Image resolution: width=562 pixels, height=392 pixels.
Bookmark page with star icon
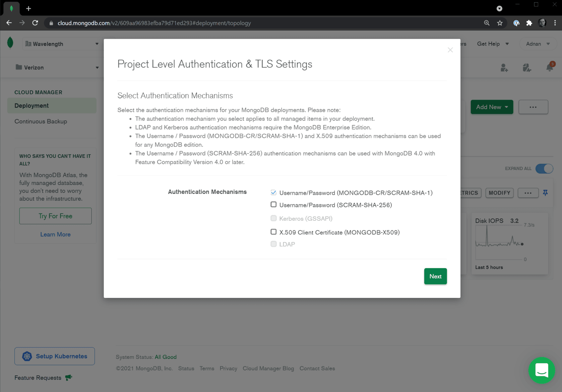pyautogui.click(x=500, y=23)
